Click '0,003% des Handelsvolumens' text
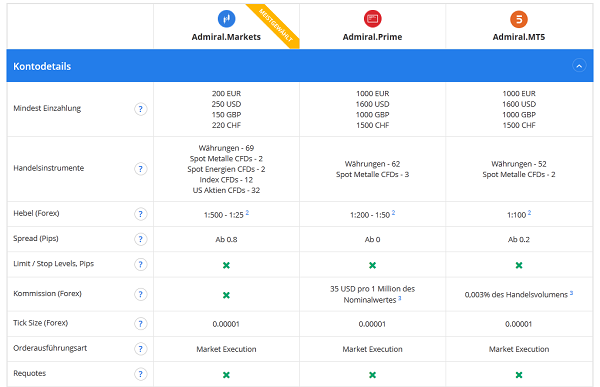 coord(516,295)
